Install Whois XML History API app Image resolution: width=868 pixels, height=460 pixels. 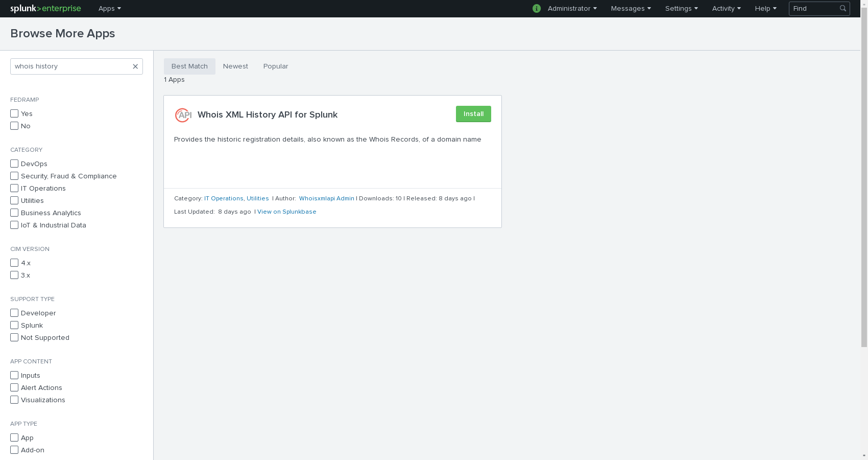tap(473, 114)
